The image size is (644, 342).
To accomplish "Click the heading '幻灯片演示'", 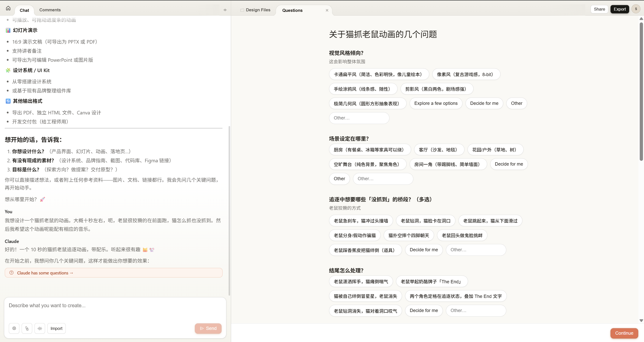I will tap(25, 30).
